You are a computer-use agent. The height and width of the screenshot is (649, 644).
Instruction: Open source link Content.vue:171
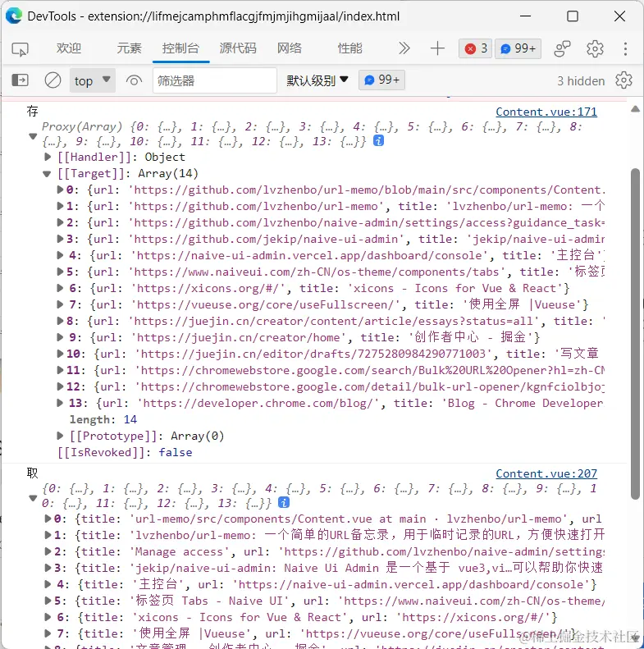tap(546, 112)
